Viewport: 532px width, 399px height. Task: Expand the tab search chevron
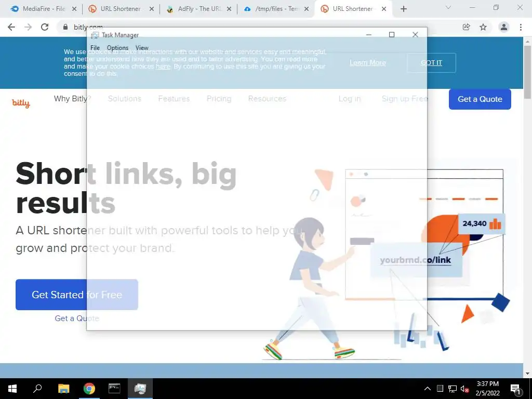[x=448, y=7]
